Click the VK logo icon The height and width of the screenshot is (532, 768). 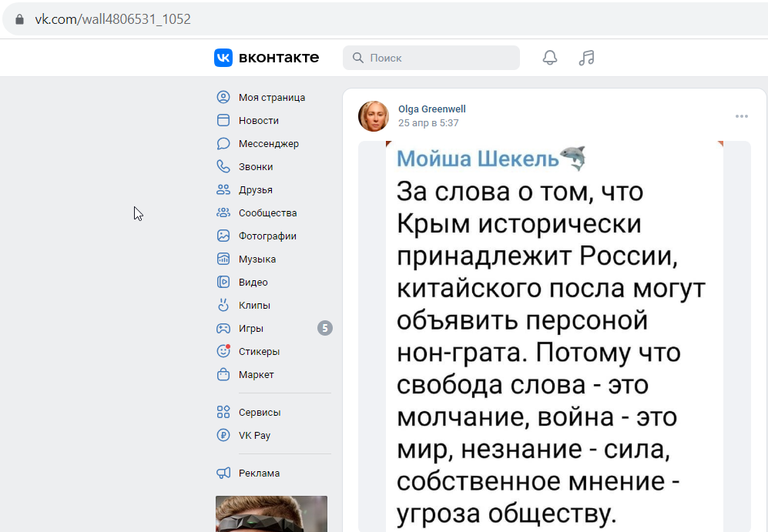click(223, 58)
